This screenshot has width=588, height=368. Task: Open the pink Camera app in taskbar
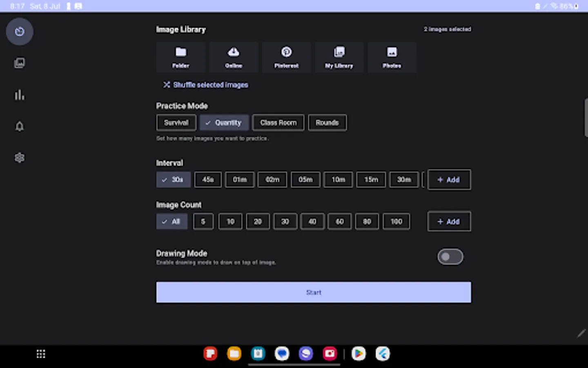tap(330, 354)
